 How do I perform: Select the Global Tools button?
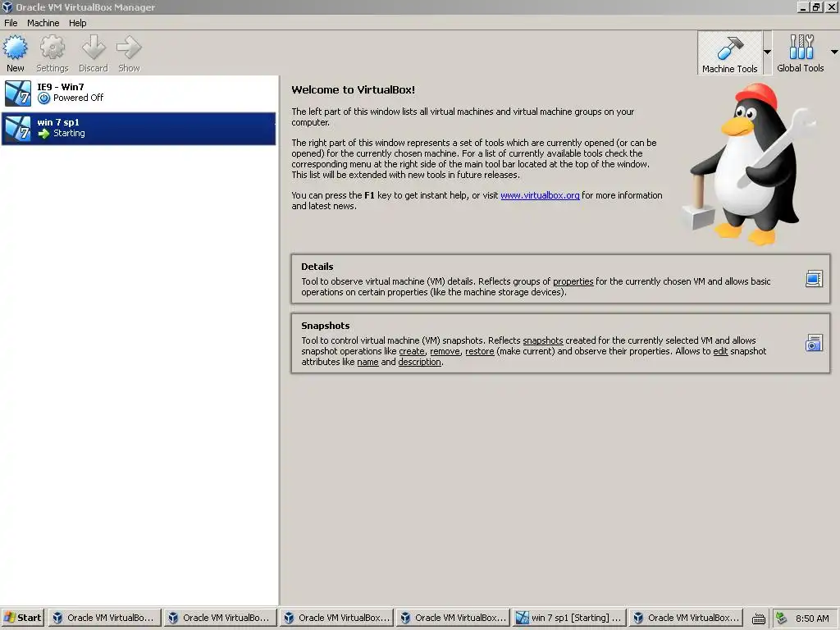coord(801,52)
